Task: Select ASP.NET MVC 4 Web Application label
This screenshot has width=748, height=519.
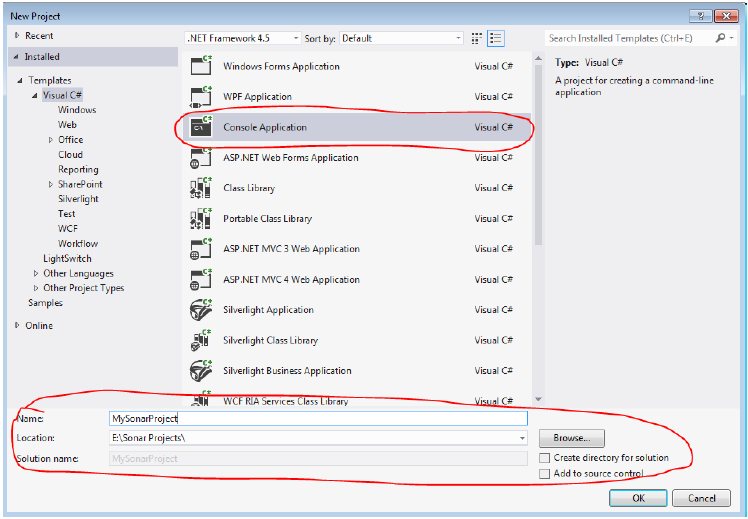Action: coord(291,280)
